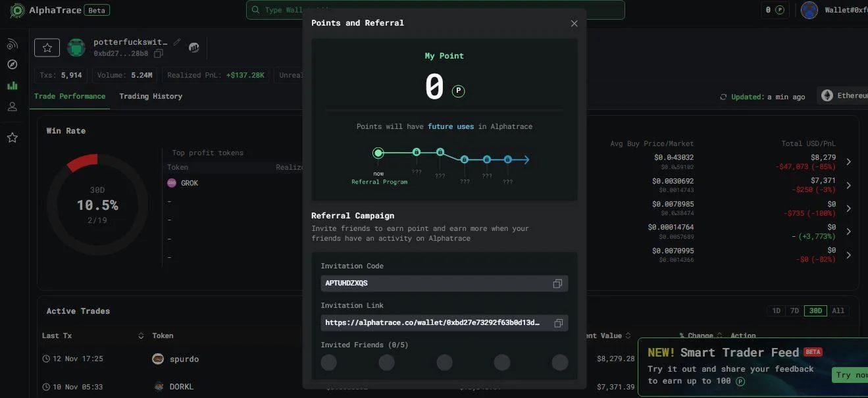Screen dimensions: 868x398
Task: Edit the wallet name pencil icon
Action: (x=177, y=41)
